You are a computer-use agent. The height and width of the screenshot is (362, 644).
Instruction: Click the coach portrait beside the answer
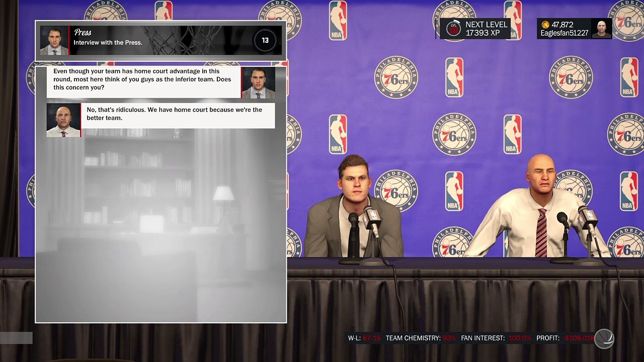pos(63,120)
